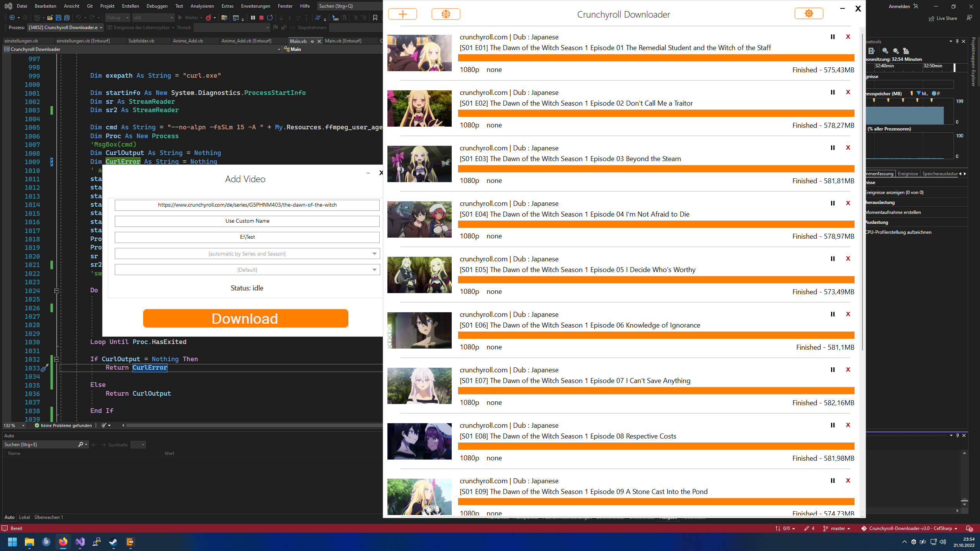Click the Save All icon in Visual Studio
Image resolution: width=980 pixels, height=551 pixels.
(x=67, y=18)
